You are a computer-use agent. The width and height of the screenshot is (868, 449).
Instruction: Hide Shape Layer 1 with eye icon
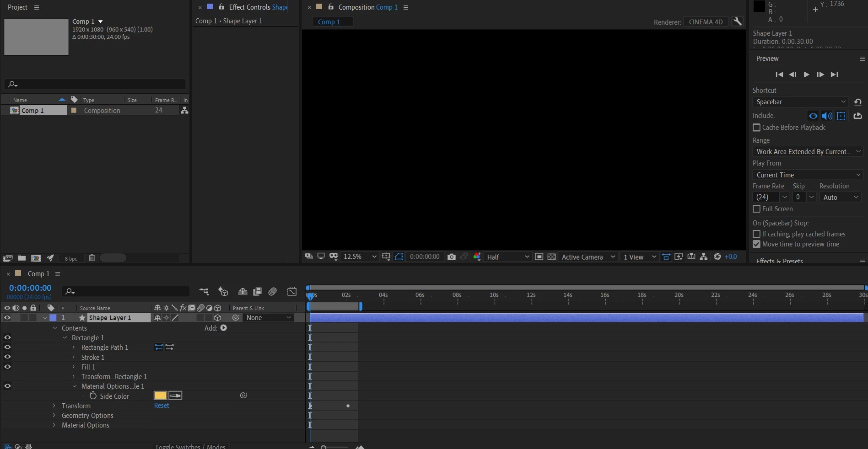7,318
